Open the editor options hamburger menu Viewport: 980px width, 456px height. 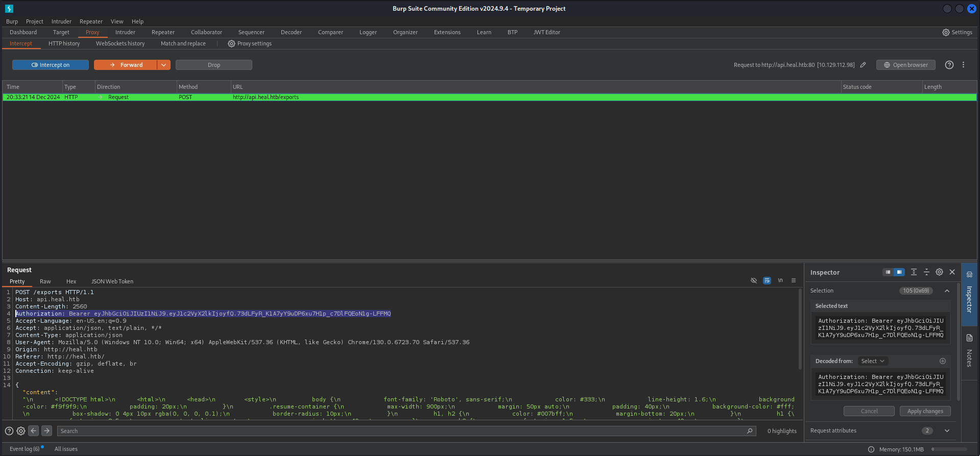pos(794,280)
